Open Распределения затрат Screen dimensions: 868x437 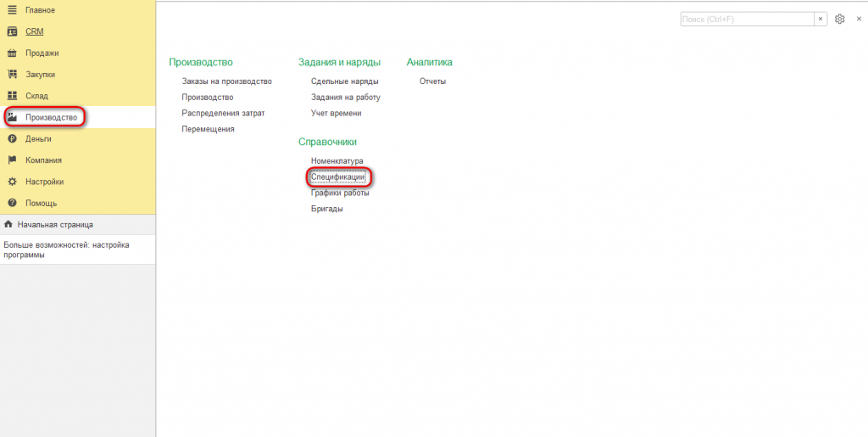point(224,113)
